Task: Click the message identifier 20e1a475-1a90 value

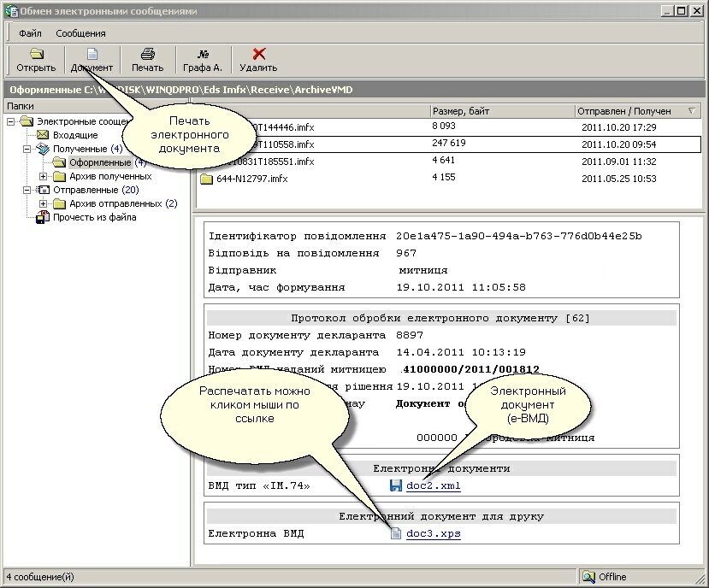Action: (x=518, y=236)
